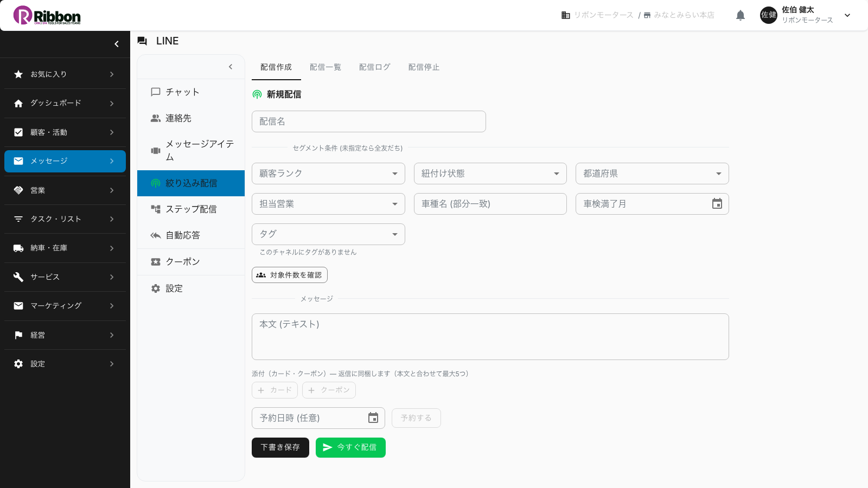The height and width of the screenshot is (488, 868).
Task: Click the LINE panel 設定 gear icon
Action: [x=156, y=288]
